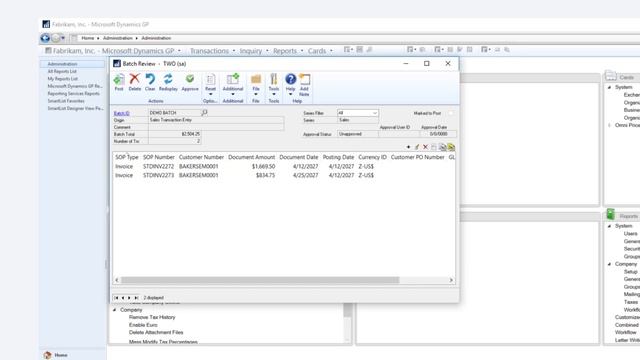This screenshot has height=360, width=640.
Task: Click the Posting Date column header
Action: (x=338, y=157)
